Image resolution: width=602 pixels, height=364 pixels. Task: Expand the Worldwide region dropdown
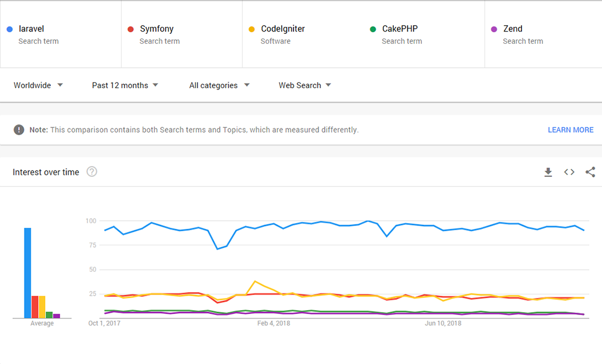[x=38, y=85]
